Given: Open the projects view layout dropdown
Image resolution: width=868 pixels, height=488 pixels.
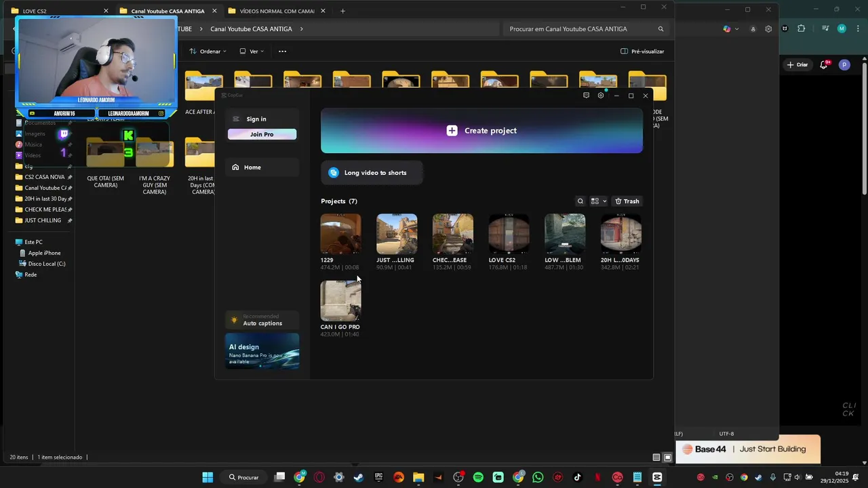Looking at the screenshot, I should click(x=599, y=201).
